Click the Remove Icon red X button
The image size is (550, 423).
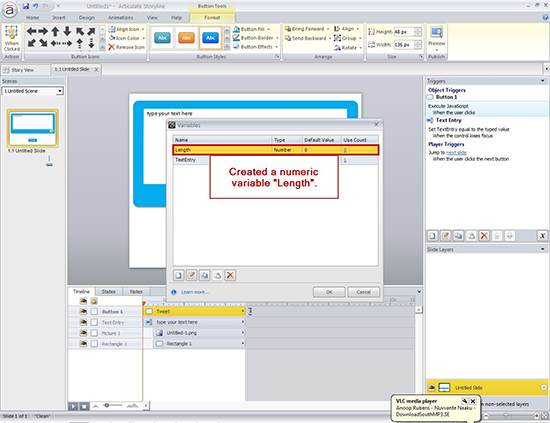coord(126,47)
